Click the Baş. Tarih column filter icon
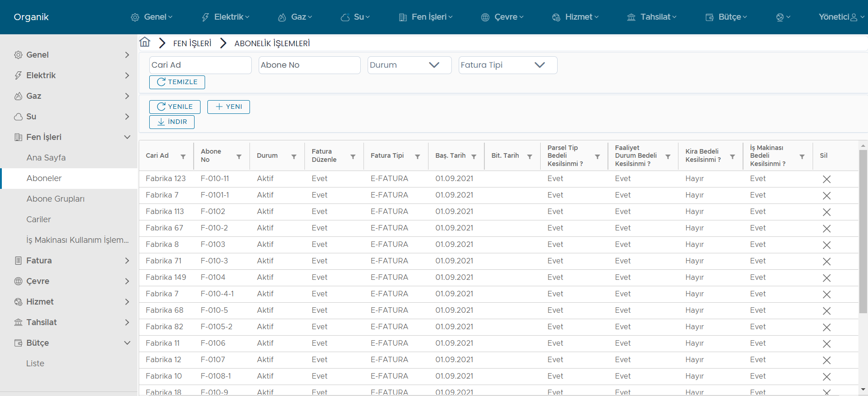The width and height of the screenshot is (868, 396). pyautogui.click(x=474, y=156)
